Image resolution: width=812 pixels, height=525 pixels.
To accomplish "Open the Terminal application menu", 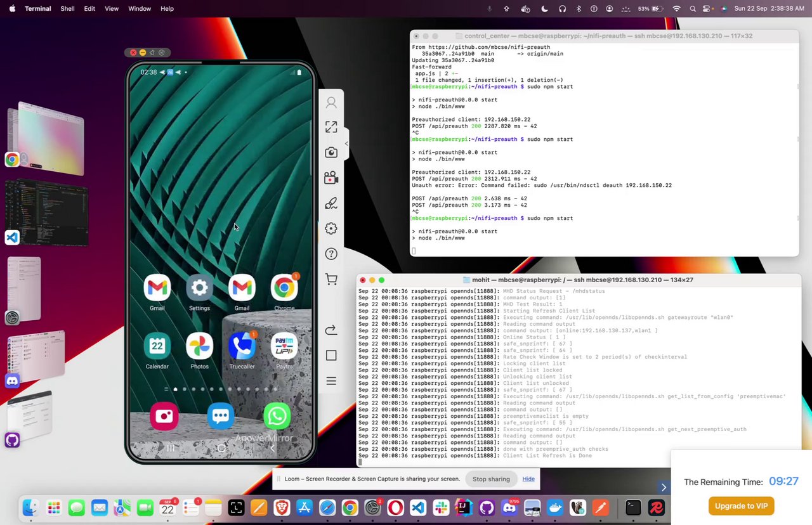I will (38, 9).
